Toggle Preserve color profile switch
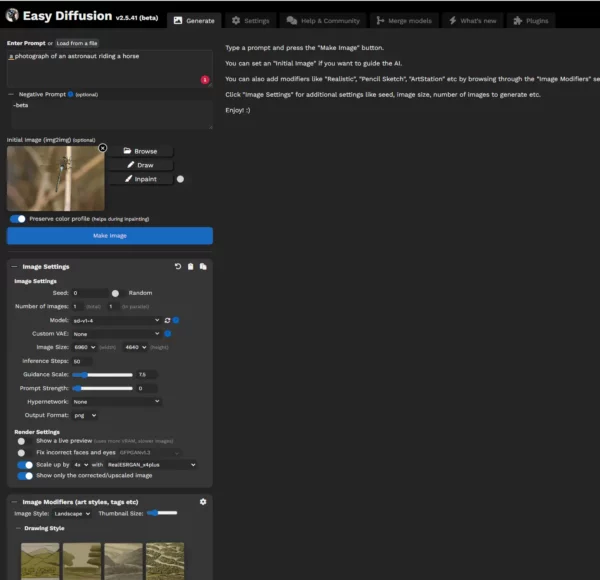600x580 pixels. (x=18, y=219)
